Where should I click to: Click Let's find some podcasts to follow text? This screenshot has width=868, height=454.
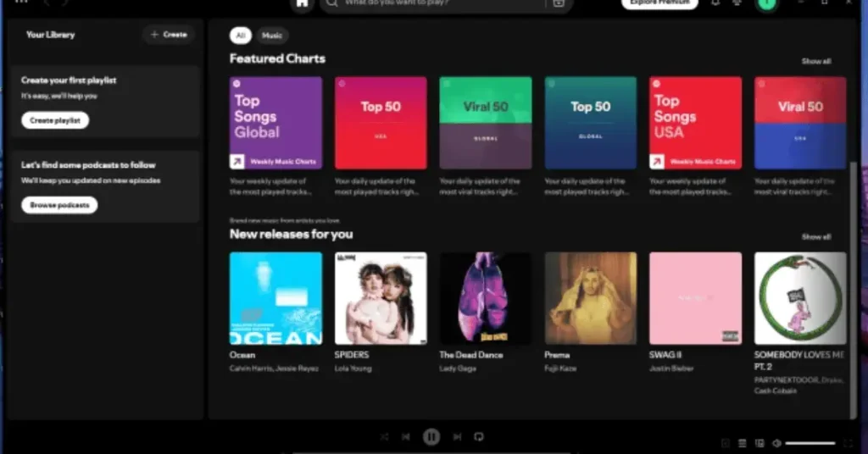point(88,165)
